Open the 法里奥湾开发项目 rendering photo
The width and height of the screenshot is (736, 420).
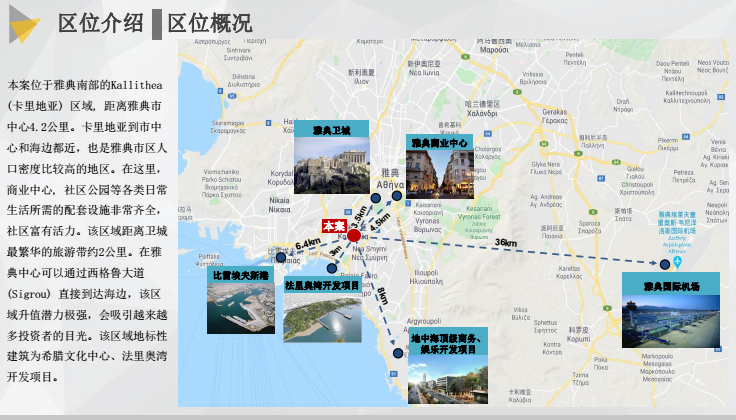tap(322, 318)
